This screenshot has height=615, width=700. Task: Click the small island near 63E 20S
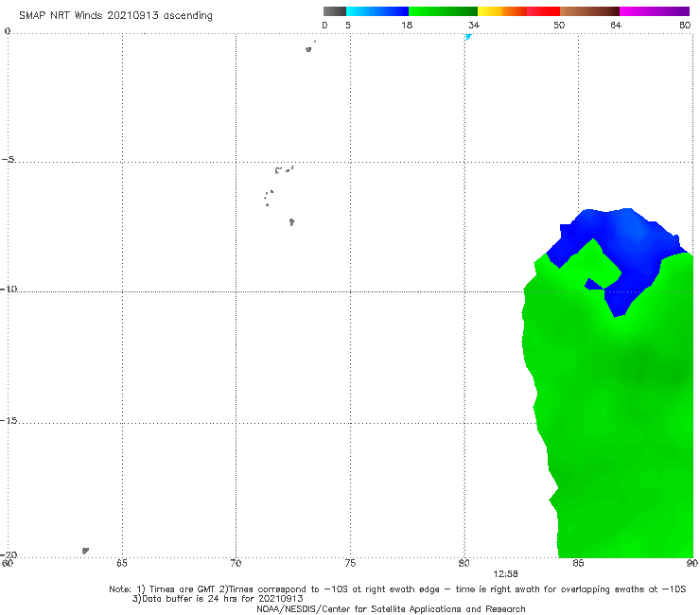[x=85, y=551]
